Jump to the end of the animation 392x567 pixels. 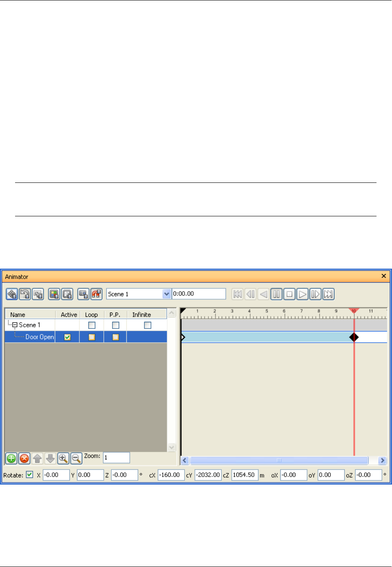[x=328, y=294]
